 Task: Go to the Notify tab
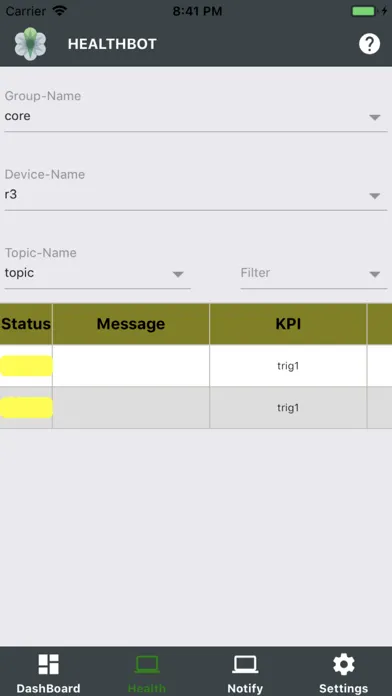[x=245, y=672]
